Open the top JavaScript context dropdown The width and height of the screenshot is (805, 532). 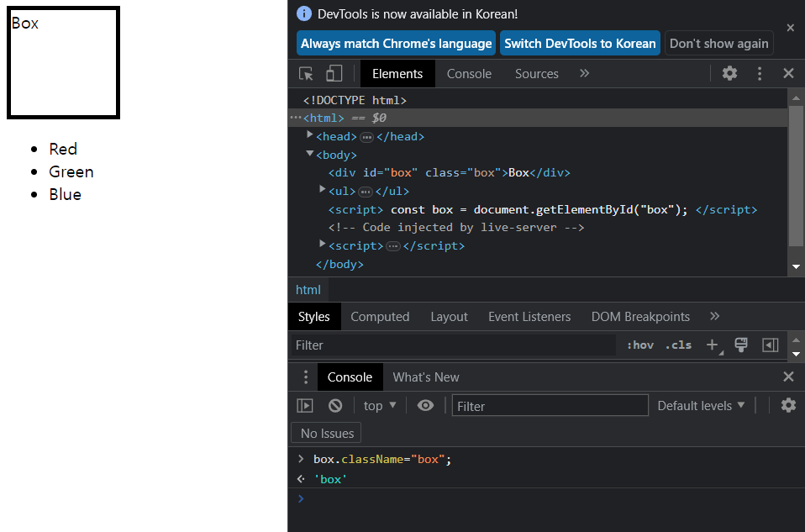(x=380, y=406)
